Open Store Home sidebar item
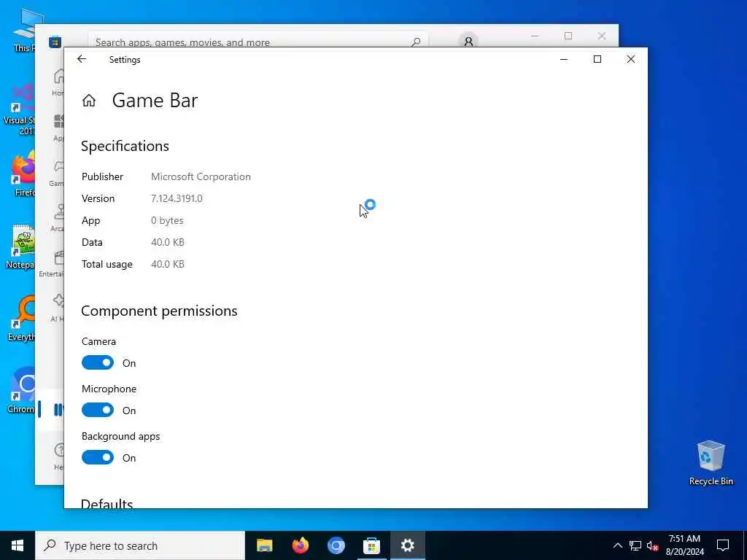 [x=58, y=82]
